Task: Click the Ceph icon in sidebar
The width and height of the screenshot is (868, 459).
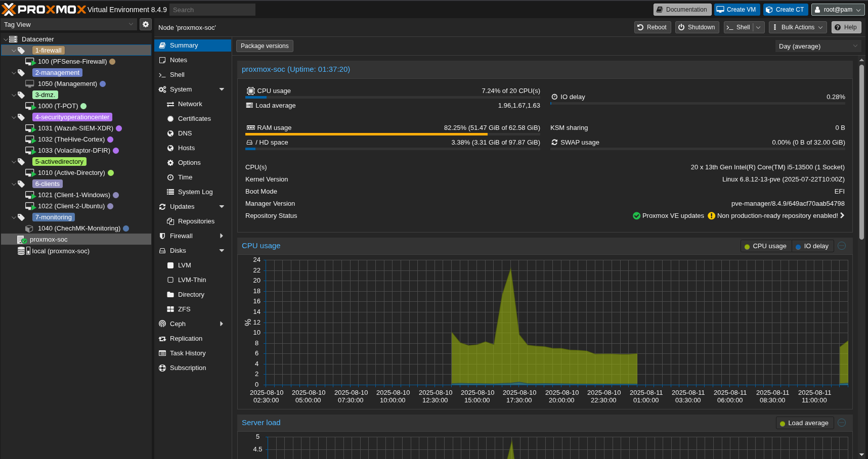Action: [x=162, y=324]
